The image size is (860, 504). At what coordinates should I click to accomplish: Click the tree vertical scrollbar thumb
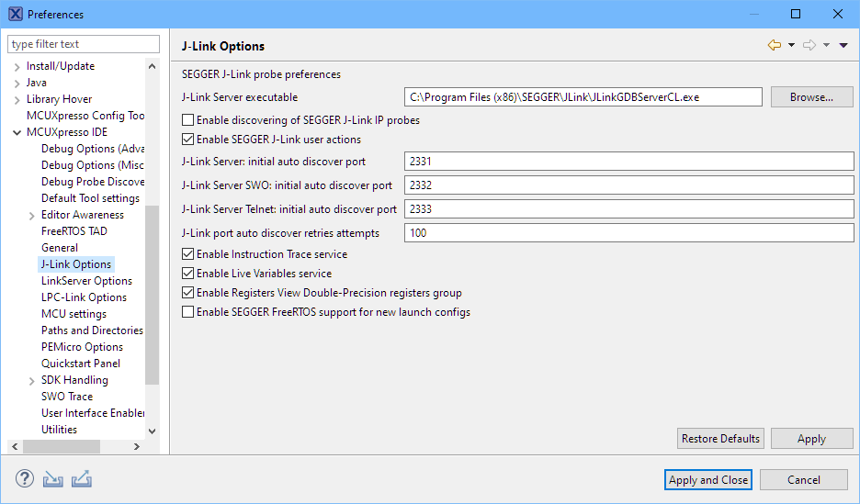[152, 295]
